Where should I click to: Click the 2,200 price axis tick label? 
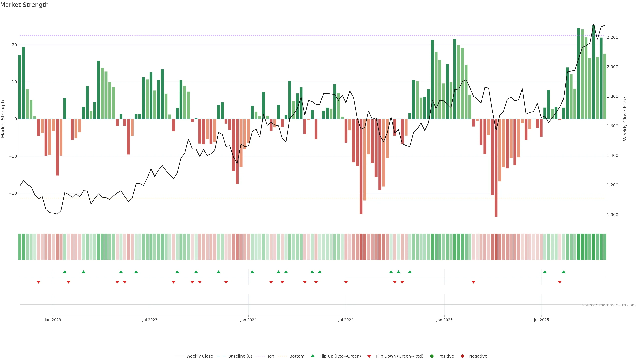coord(612,38)
